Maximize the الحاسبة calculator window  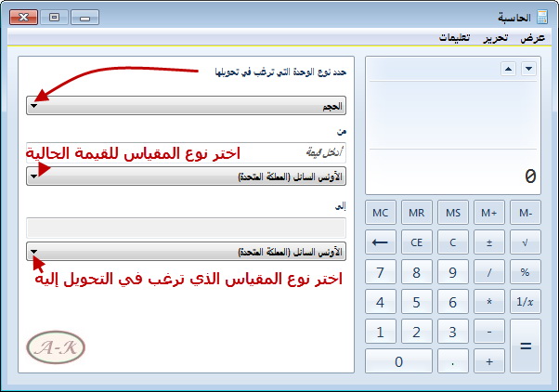(54, 17)
